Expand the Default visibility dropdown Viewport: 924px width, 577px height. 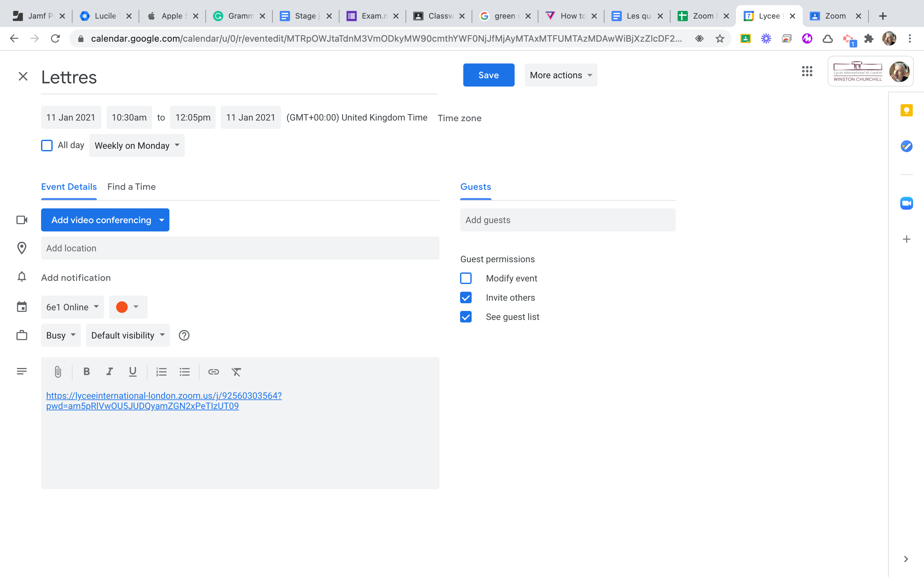(128, 335)
